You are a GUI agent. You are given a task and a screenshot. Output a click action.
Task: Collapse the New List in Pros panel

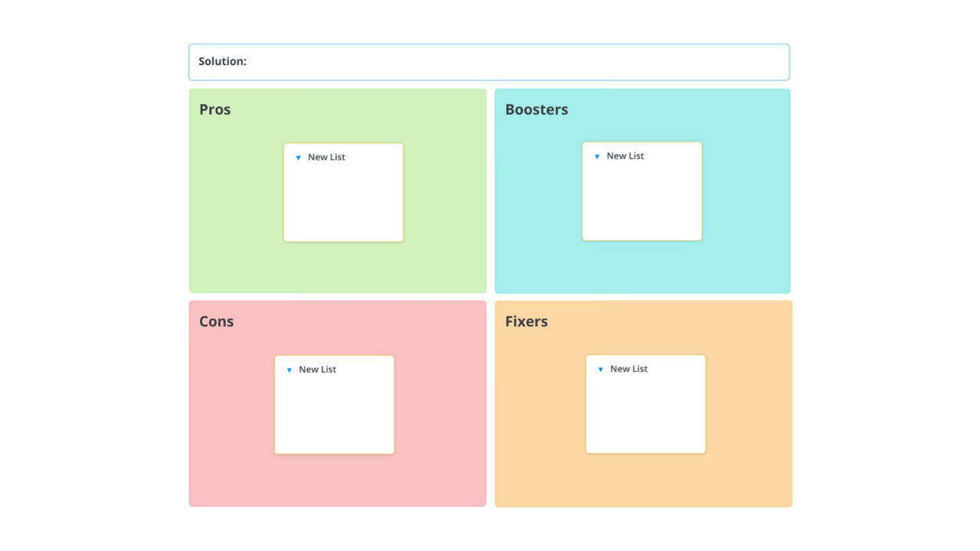pos(299,158)
